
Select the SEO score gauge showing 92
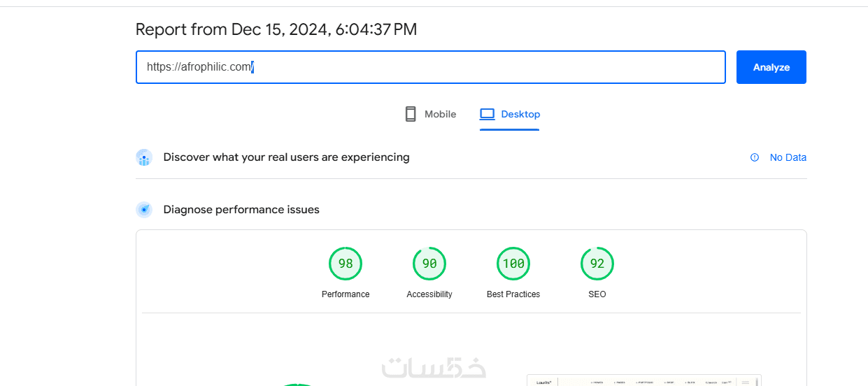tap(597, 264)
